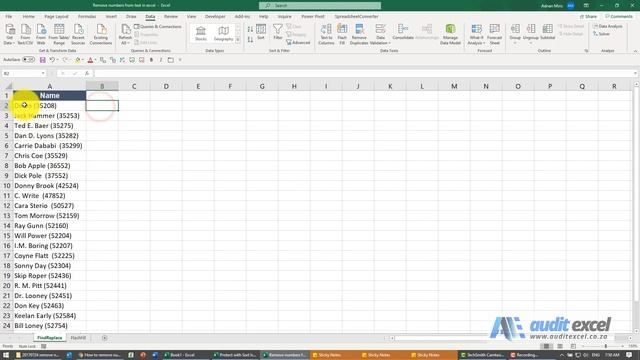640x360 pixels.
Task: Open the Sort dialog
Action: point(261,32)
